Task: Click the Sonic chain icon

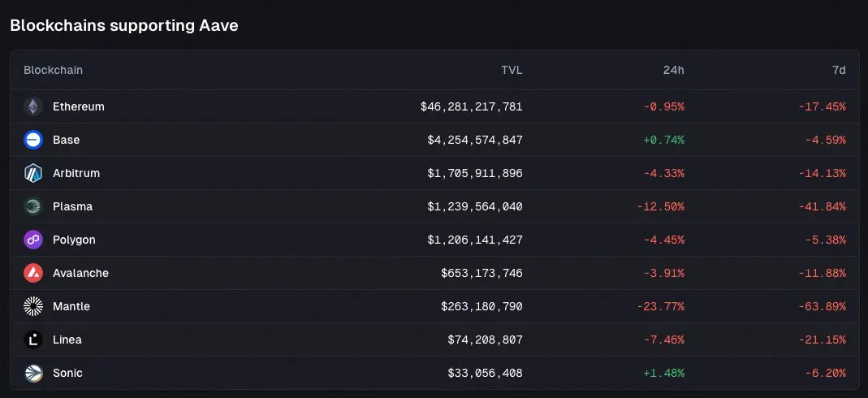Action: 33,373
